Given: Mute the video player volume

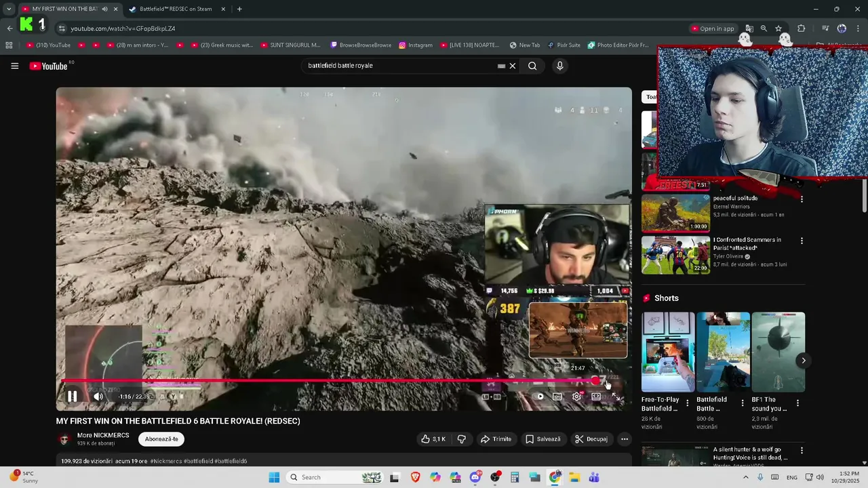Looking at the screenshot, I should 98,396.
